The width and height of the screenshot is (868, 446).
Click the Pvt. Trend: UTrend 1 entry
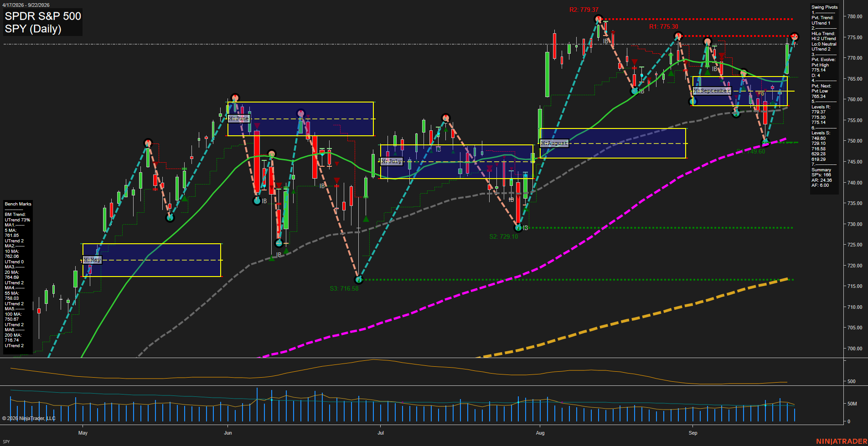[822, 21]
